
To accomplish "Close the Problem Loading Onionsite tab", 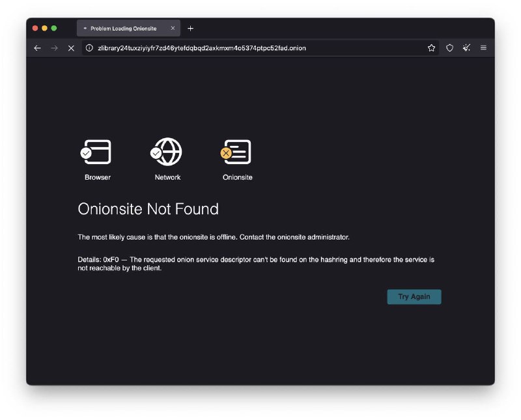I will click(173, 28).
